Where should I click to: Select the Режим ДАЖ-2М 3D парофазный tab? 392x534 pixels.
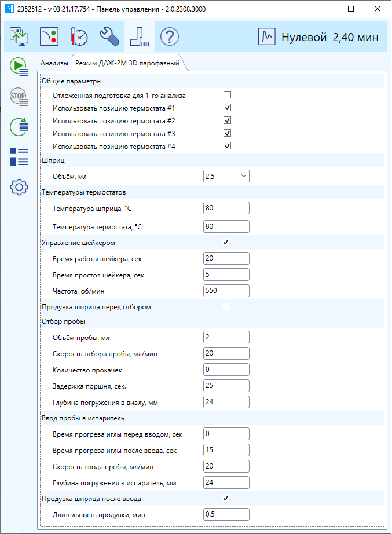point(127,63)
